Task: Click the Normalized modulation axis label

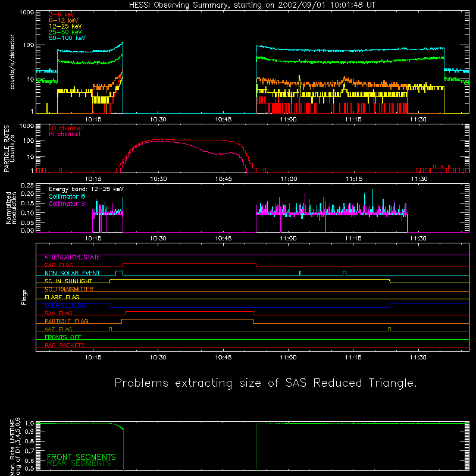Action: [x=11, y=208]
